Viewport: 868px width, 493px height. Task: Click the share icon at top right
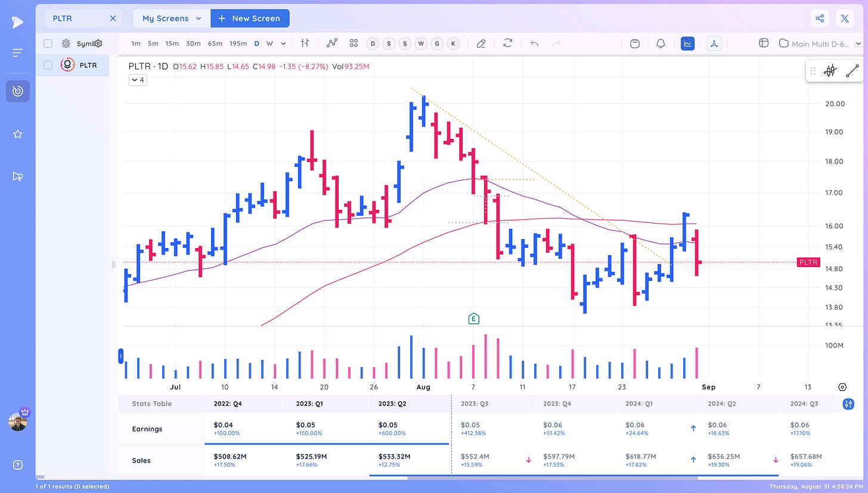tap(820, 18)
